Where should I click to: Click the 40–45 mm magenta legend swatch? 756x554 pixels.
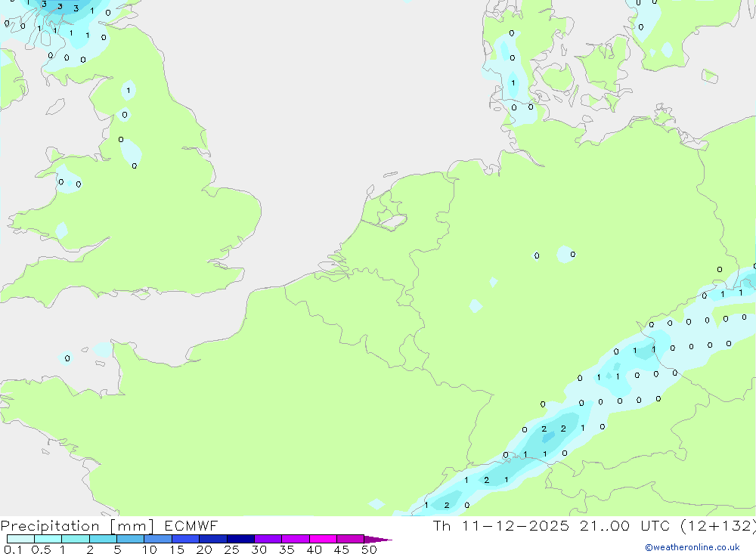point(323,539)
